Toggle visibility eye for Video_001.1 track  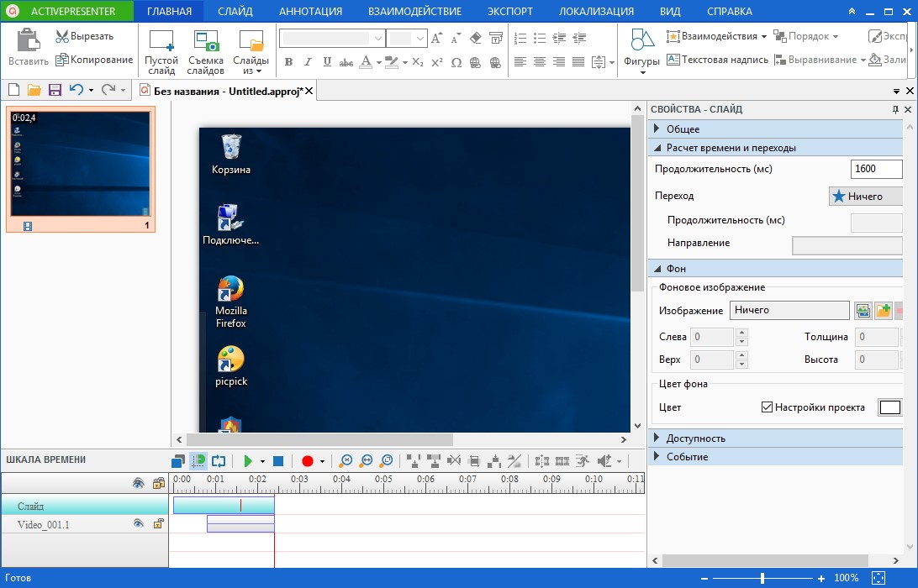(139, 523)
